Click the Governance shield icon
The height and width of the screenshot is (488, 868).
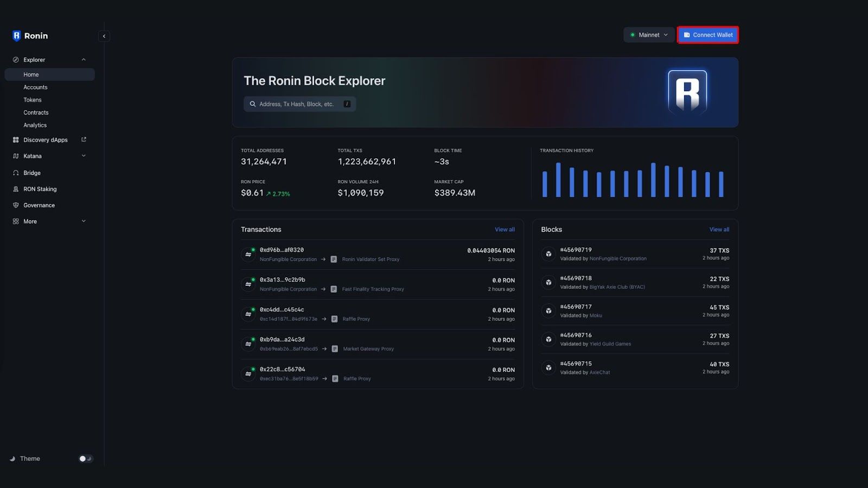click(x=16, y=206)
